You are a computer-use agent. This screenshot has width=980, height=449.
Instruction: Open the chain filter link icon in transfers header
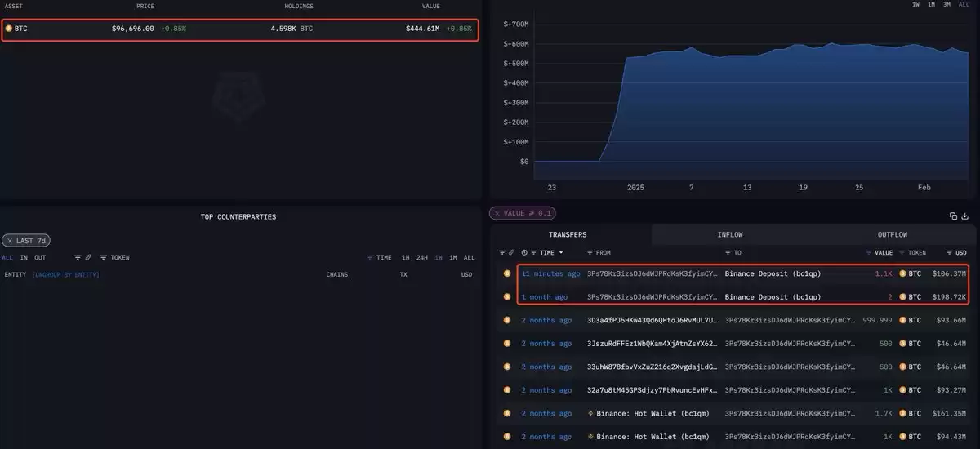(511, 253)
